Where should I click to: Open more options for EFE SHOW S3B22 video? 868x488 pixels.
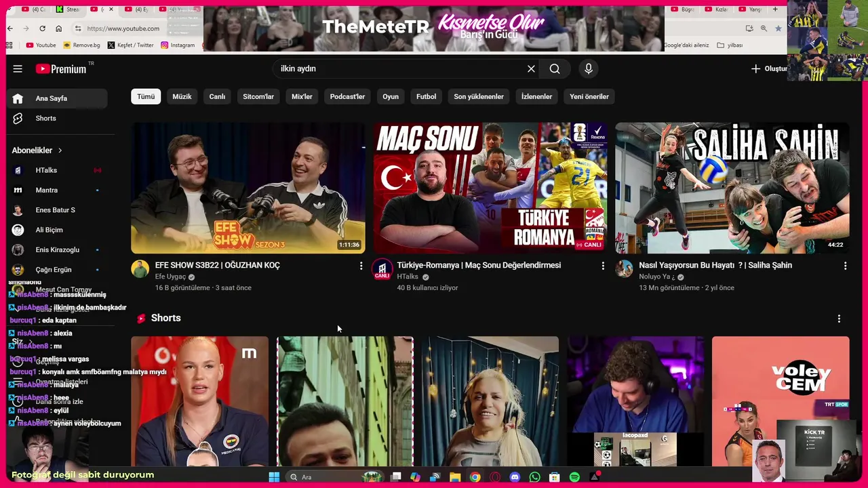(361, 266)
